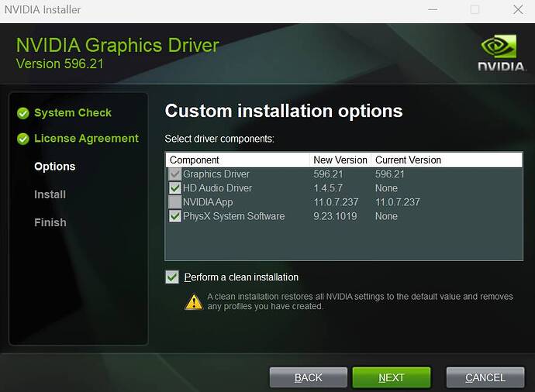Select the System Check step
Image resolution: width=535 pixels, height=392 pixels.
click(73, 113)
